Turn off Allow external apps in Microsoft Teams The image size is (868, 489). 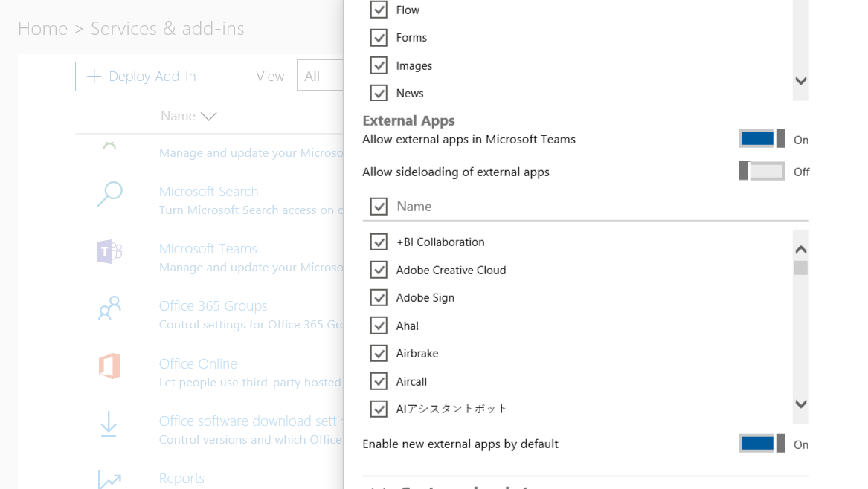tap(762, 139)
